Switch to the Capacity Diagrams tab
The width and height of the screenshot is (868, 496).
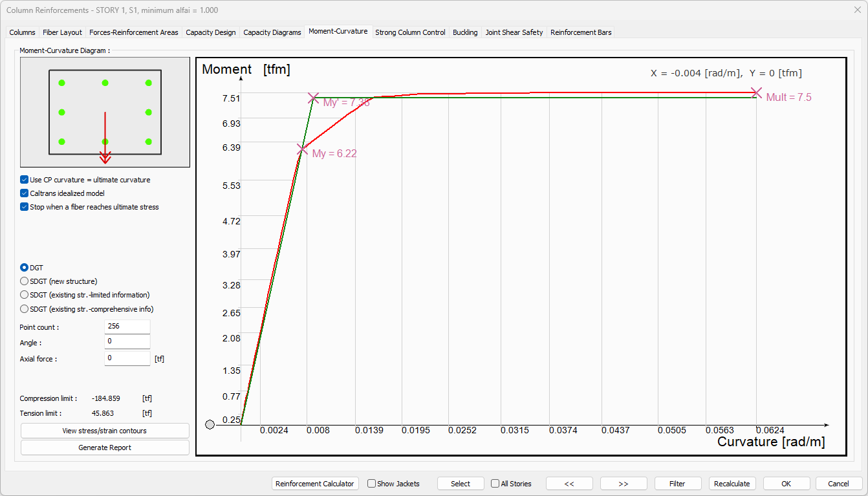(x=272, y=32)
